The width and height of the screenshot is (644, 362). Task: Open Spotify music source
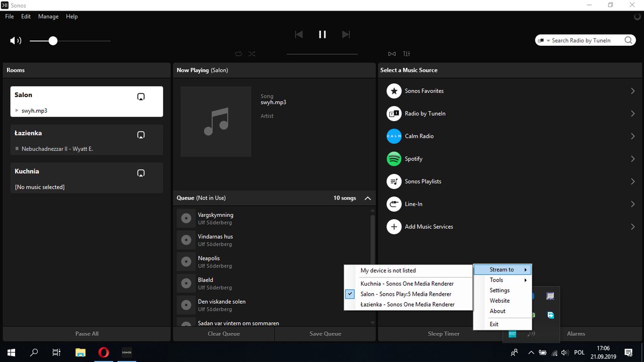[x=509, y=159]
